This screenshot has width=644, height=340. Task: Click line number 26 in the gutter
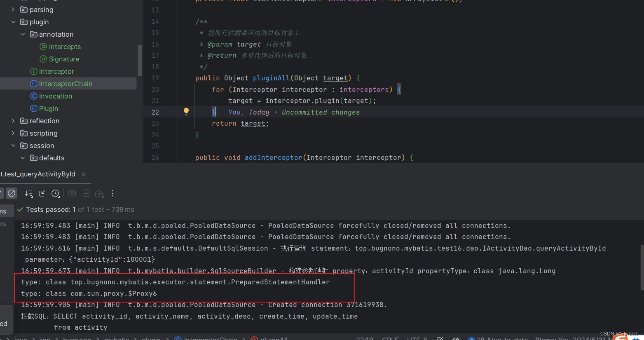pyautogui.click(x=155, y=157)
